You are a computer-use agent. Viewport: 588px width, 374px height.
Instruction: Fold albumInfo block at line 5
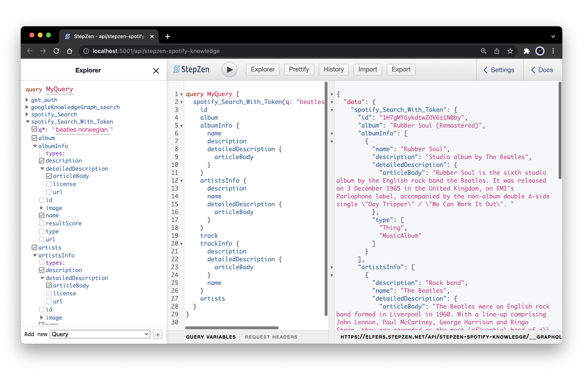click(x=181, y=126)
